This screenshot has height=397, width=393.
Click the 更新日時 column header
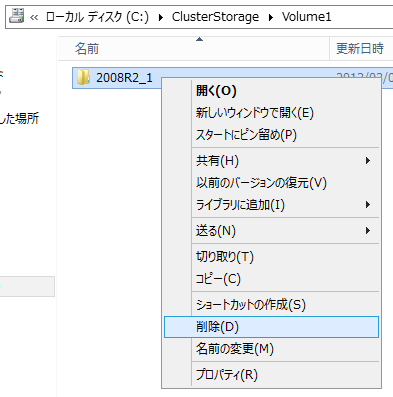(361, 49)
